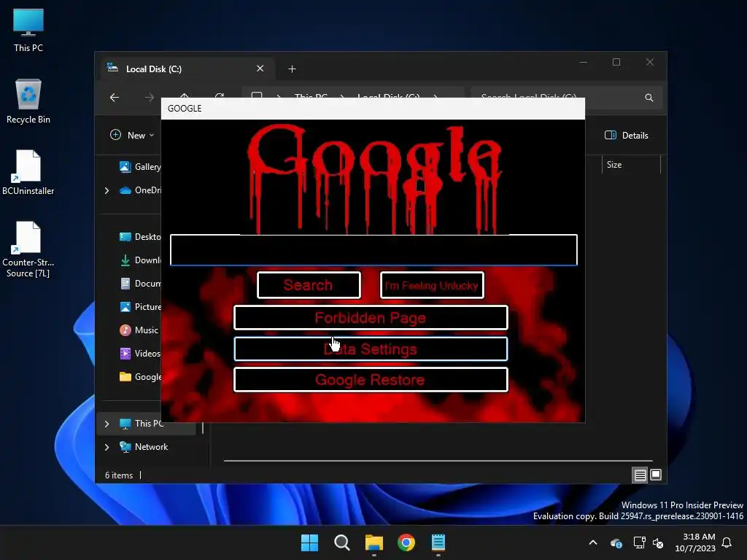Open the Forbidden Page button
Image resolution: width=747 pixels, height=560 pixels.
pyautogui.click(x=371, y=318)
